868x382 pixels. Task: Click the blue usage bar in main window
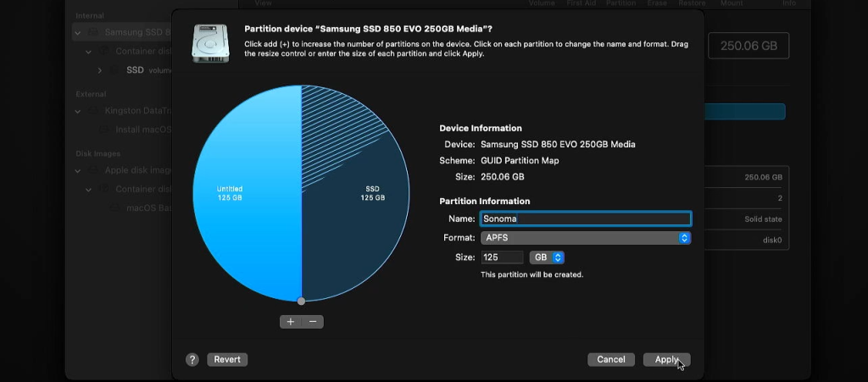click(744, 111)
